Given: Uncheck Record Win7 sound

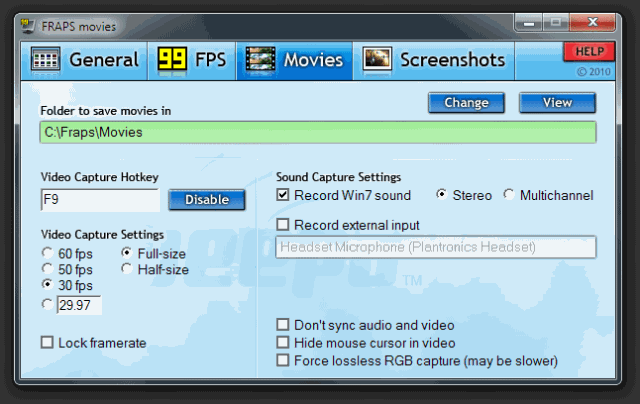Looking at the screenshot, I should point(282,194).
